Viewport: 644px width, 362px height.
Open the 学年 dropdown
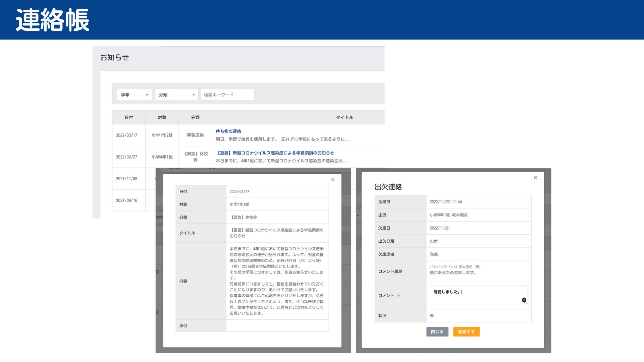point(134,95)
